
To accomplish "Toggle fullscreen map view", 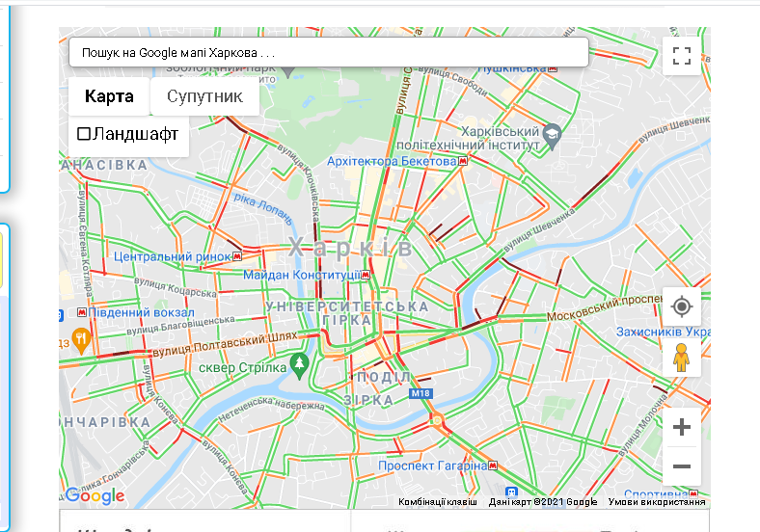I will click(682, 56).
